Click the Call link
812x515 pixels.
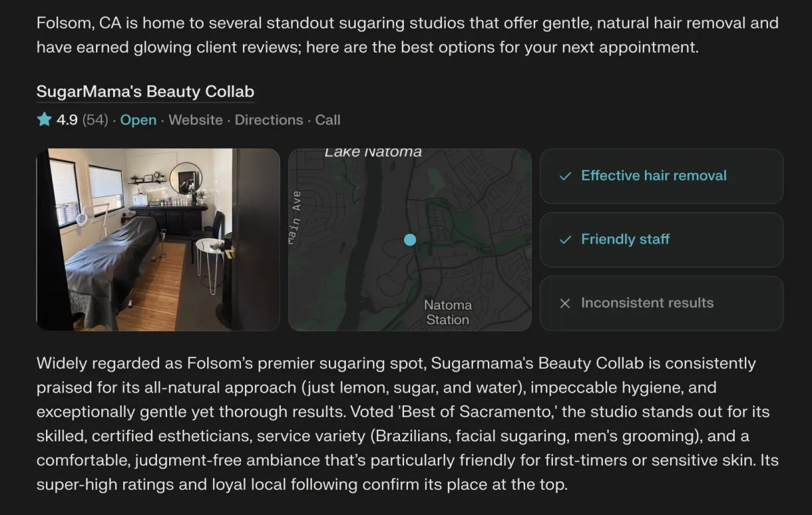(x=328, y=120)
